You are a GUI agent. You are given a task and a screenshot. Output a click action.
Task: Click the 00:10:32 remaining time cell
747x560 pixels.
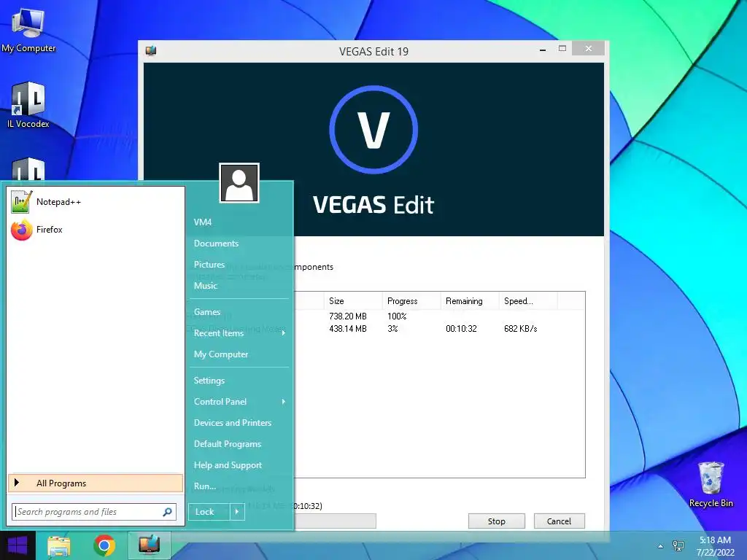(461, 329)
